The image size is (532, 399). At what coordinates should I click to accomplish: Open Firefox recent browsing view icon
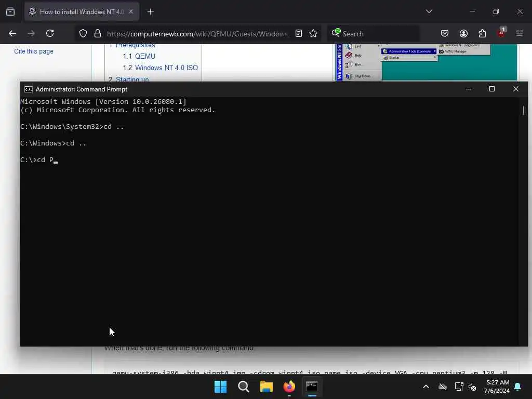pyautogui.click(x=10, y=12)
